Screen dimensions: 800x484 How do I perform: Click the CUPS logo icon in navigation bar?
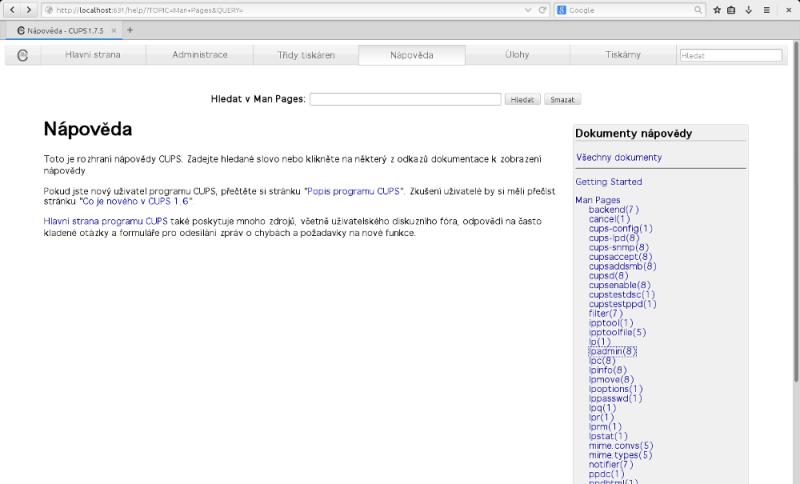pos(23,55)
